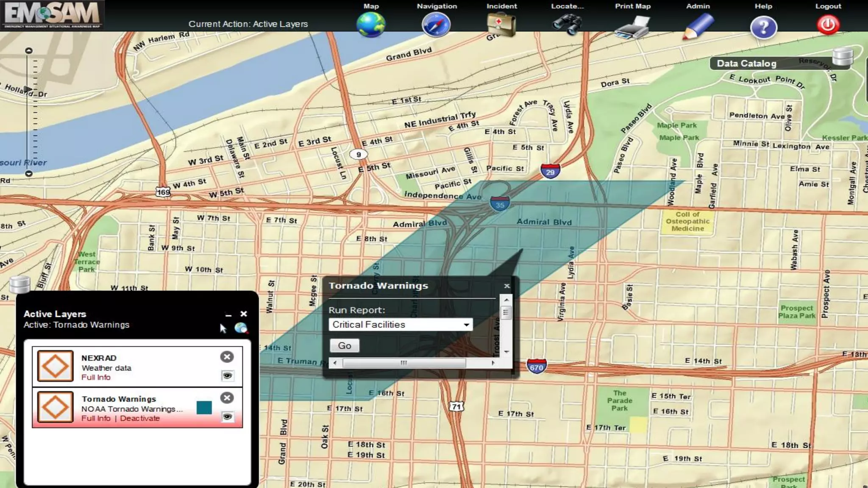Viewport: 868px width, 488px height.
Task: Open Full Info for NEXRAD layer
Action: tap(96, 377)
